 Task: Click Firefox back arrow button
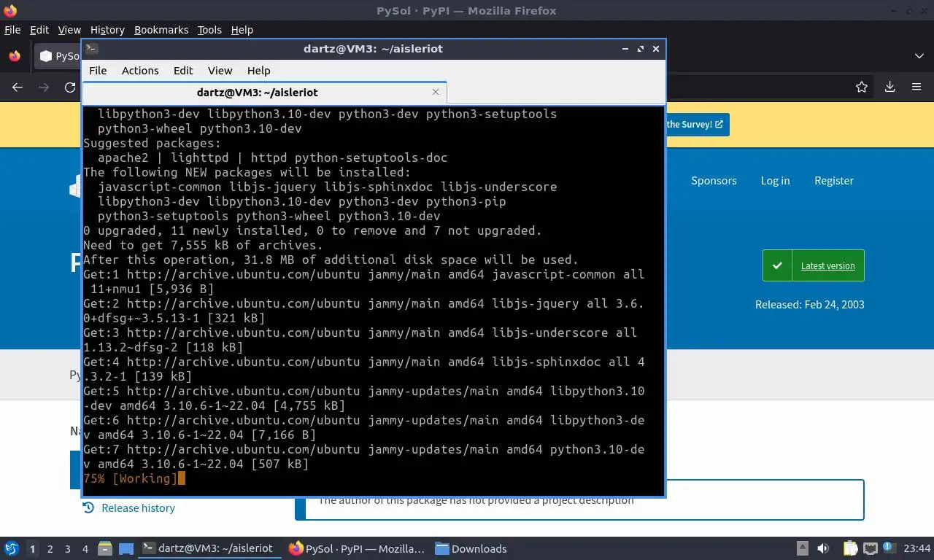click(x=18, y=87)
